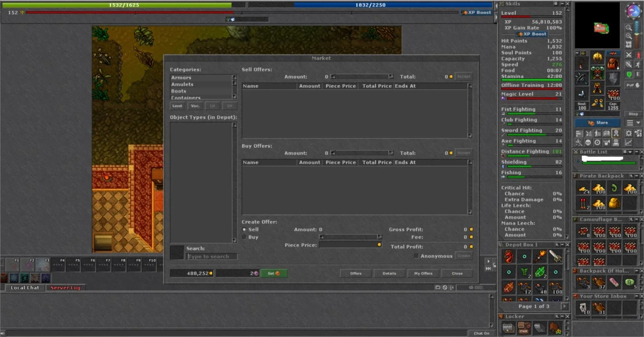This screenshot has height=337, width=644.
Task: Select the Depot chest in Locker
Action: click(508, 327)
